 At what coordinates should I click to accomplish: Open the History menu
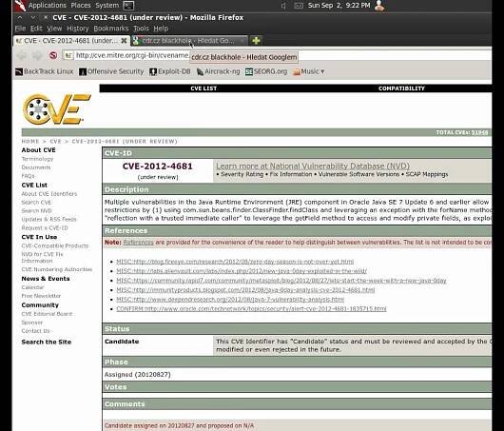click(x=77, y=29)
